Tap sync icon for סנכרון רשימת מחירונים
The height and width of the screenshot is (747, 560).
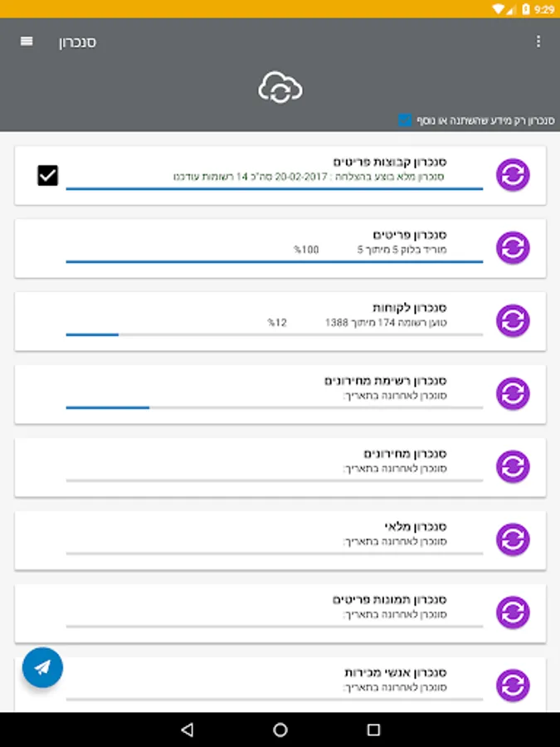tap(513, 393)
